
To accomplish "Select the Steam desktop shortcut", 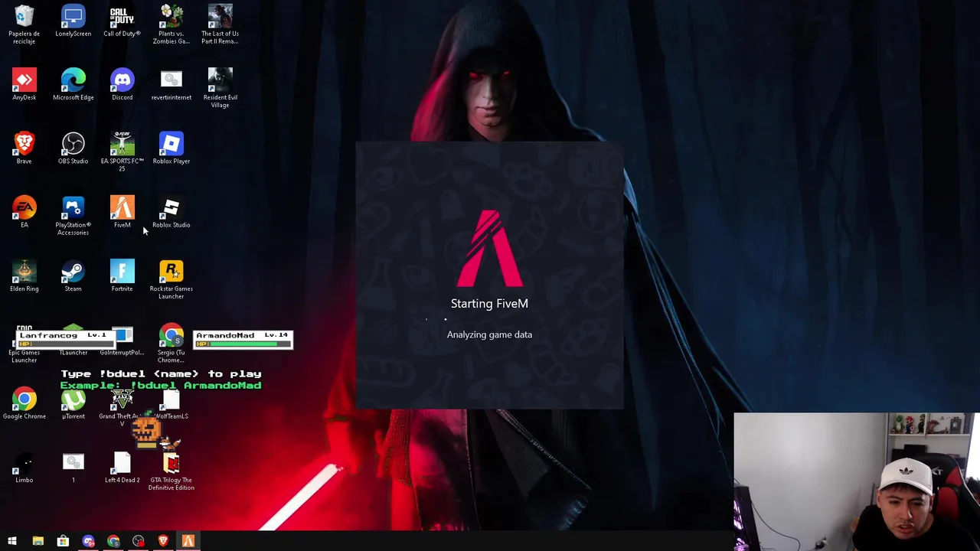I will (73, 275).
